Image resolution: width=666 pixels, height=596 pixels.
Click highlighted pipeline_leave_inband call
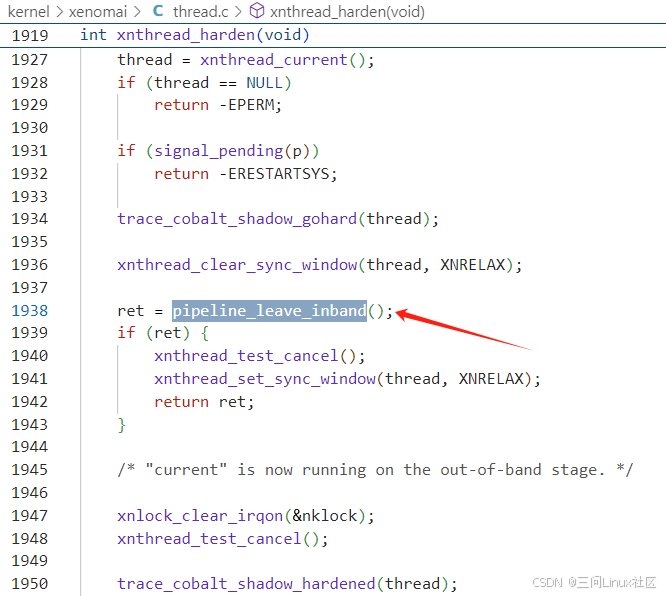tap(269, 311)
